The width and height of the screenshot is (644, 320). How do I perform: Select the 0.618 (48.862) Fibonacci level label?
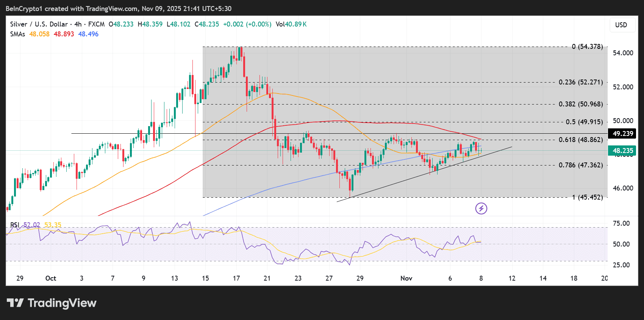(580, 140)
